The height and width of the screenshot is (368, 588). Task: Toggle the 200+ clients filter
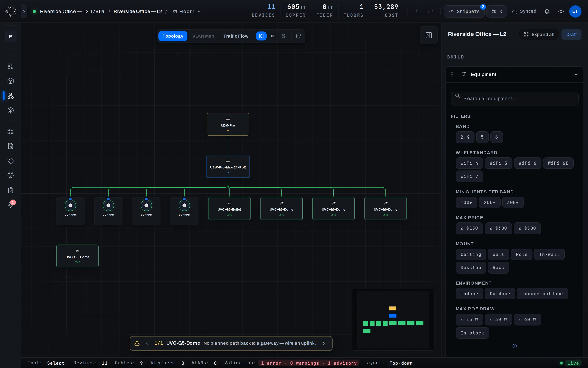click(x=489, y=202)
